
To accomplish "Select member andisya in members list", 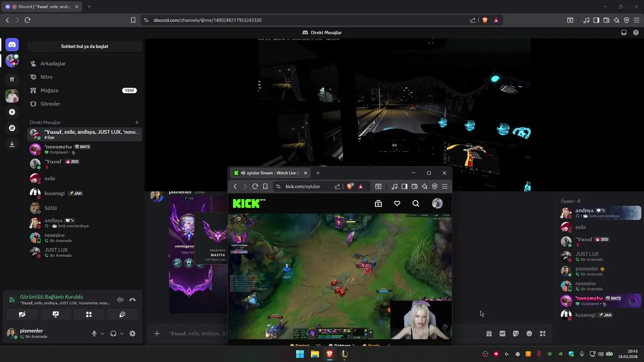I will point(601,213).
